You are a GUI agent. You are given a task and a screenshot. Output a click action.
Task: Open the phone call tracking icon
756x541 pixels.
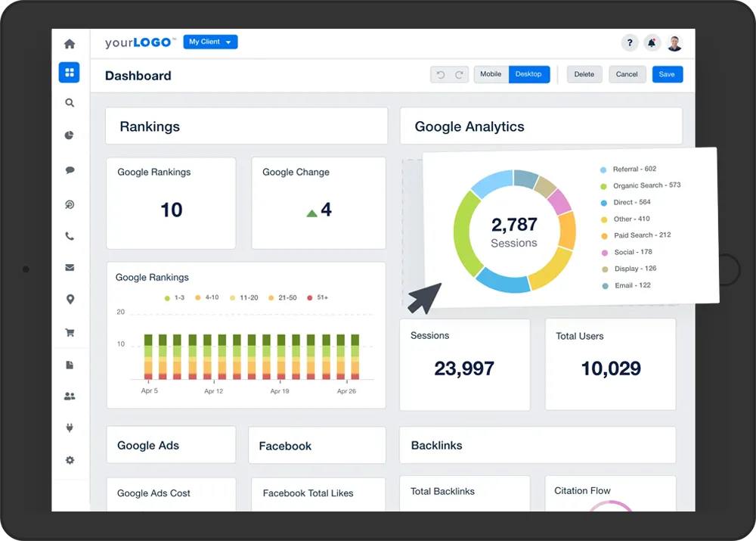coord(70,236)
